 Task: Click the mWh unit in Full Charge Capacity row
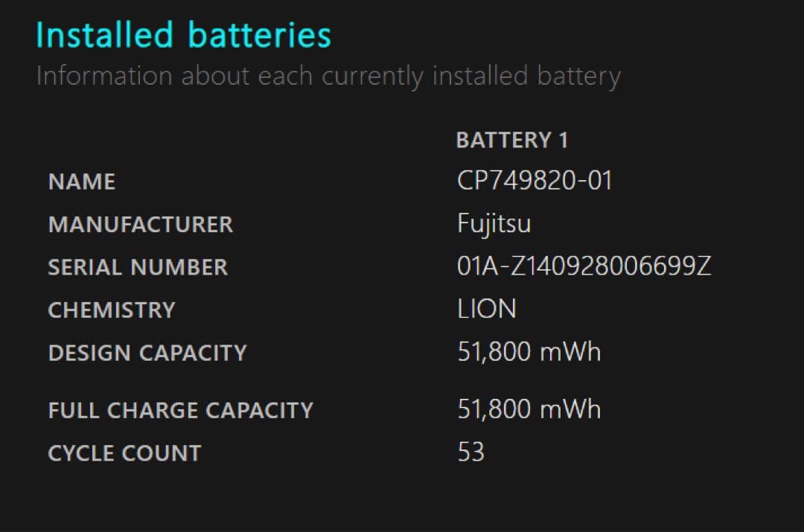pos(569,409)
